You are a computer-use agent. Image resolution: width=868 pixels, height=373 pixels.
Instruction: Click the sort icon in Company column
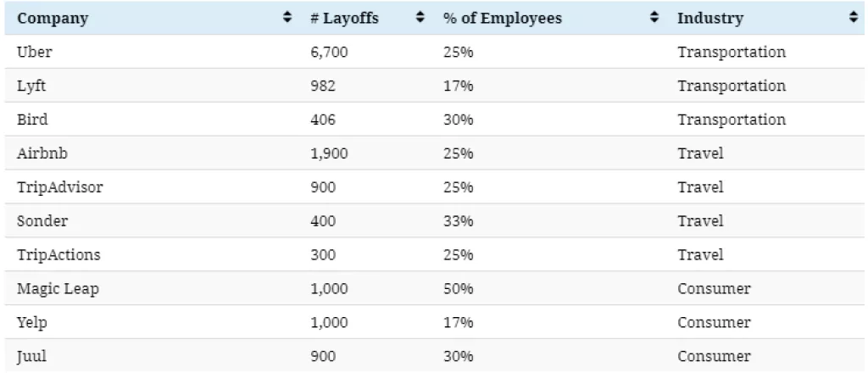pyautogui.click(x=287, y=18)
